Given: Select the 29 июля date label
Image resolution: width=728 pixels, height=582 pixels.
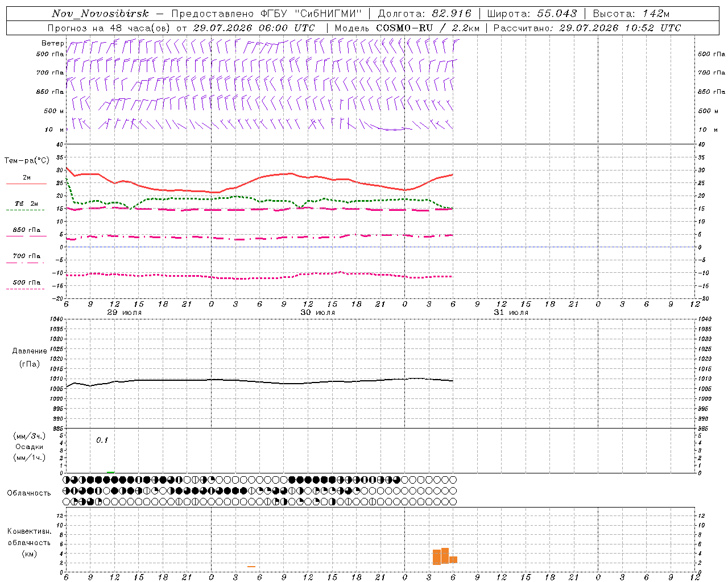Looking at the screenshot, I should click(x=125, y=313).
